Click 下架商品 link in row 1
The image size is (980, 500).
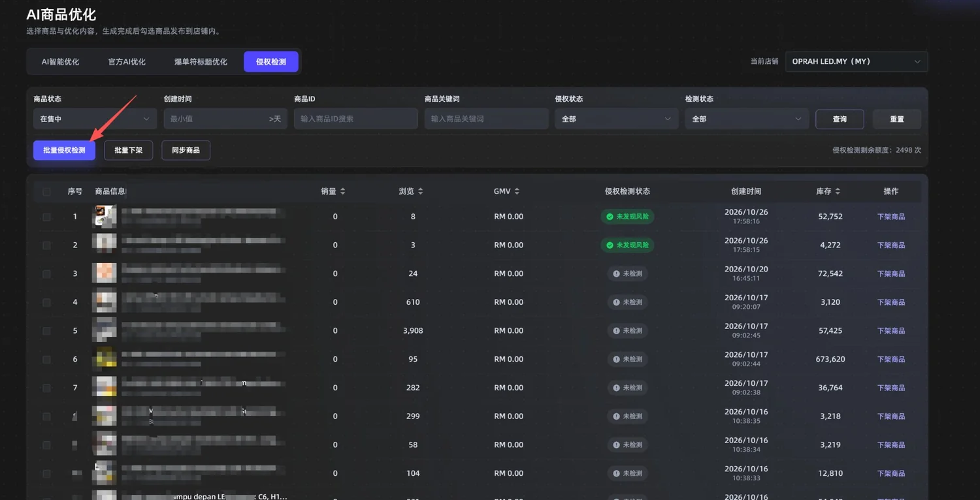(x=891, y=217)
